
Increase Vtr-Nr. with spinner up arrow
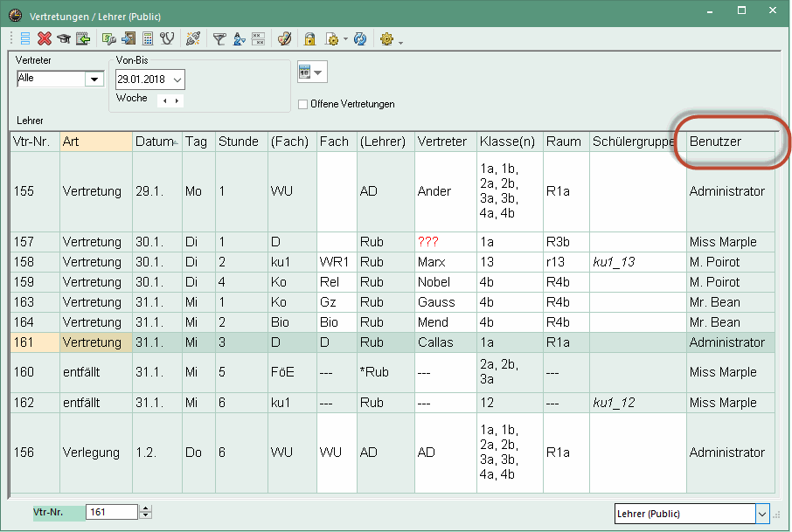[145, 508]
